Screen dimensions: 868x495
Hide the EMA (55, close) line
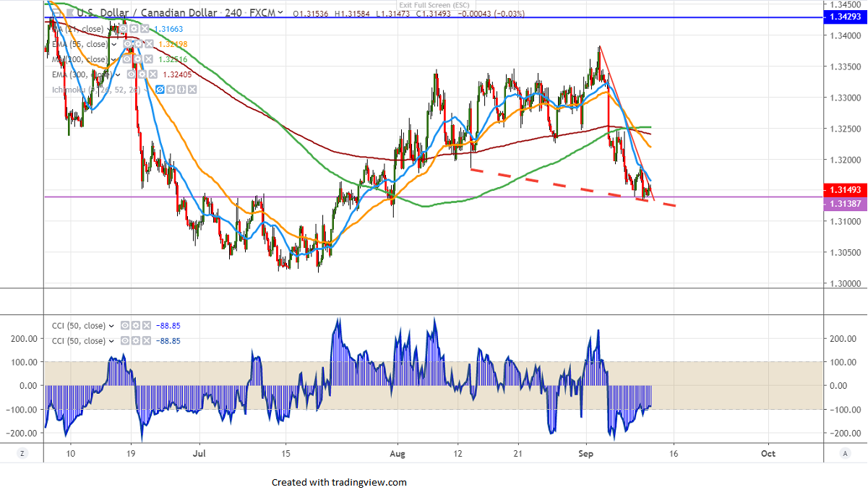pos(127,44)
